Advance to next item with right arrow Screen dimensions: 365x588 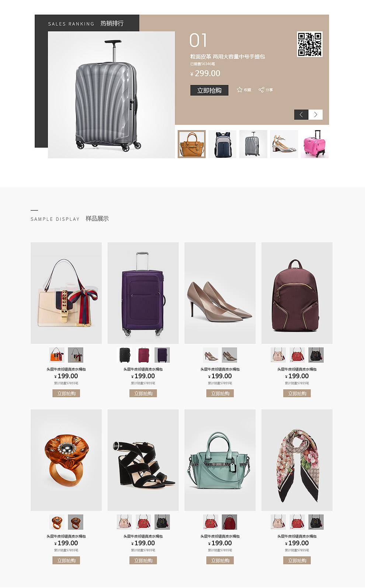(316, 115)
